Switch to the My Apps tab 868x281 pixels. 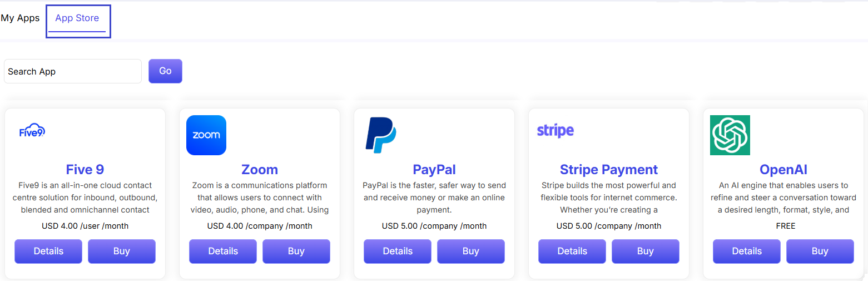pos(20,18)
